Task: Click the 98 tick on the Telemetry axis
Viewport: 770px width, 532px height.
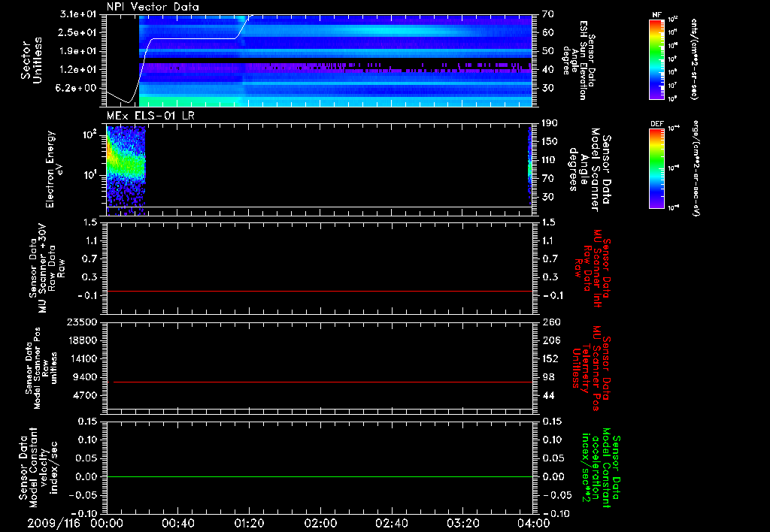Action: point(548,377)
